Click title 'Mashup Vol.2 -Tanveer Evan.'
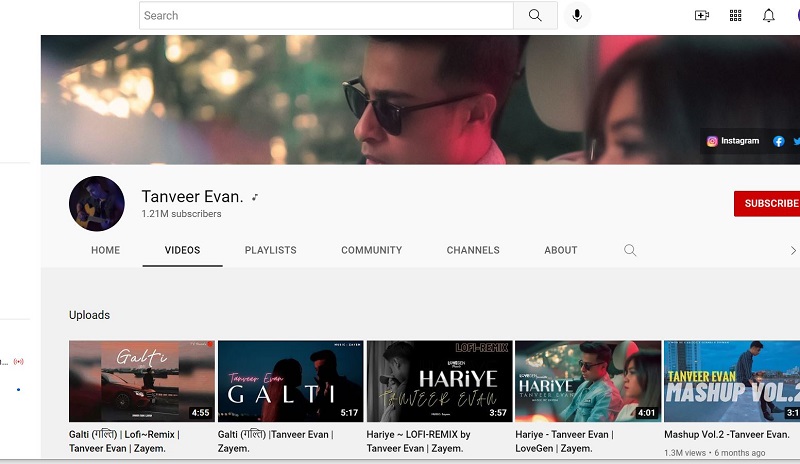800x464 pixels. [x=727, y=434]
